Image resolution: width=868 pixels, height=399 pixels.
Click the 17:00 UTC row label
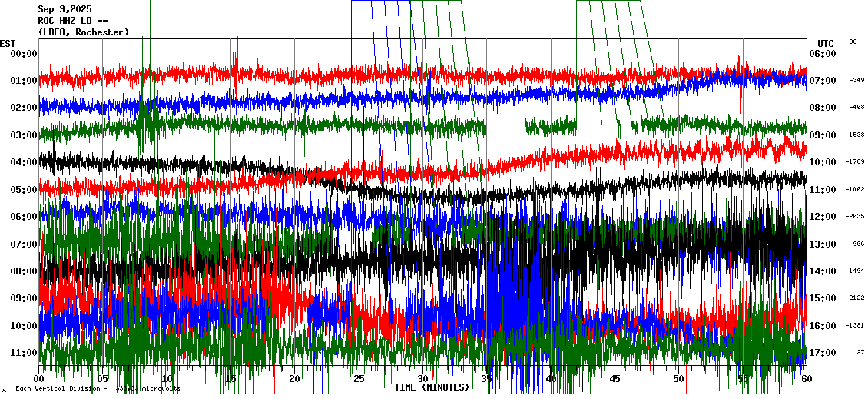point(822,353)
